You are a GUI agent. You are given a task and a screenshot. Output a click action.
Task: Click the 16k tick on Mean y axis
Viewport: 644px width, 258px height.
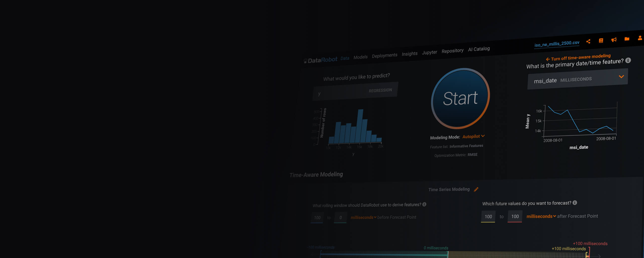[x=539, y=111]
